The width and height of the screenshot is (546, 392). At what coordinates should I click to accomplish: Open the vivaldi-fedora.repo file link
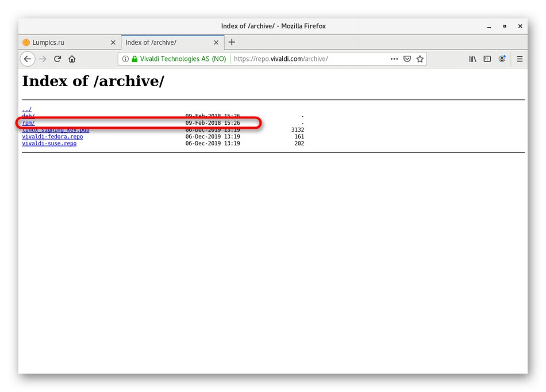[x=52, y=136]
